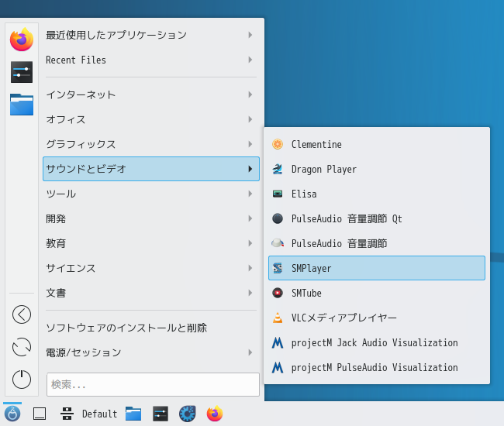504x426 pixels.
Task: Select the サウンドとビデオ category
Action: 151,169
